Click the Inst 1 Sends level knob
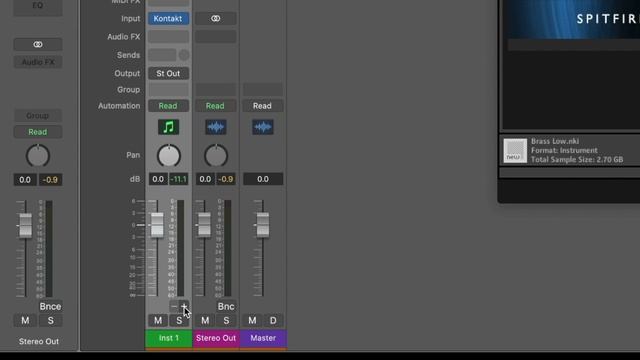 pyautogui.click(x=184, y=55)
